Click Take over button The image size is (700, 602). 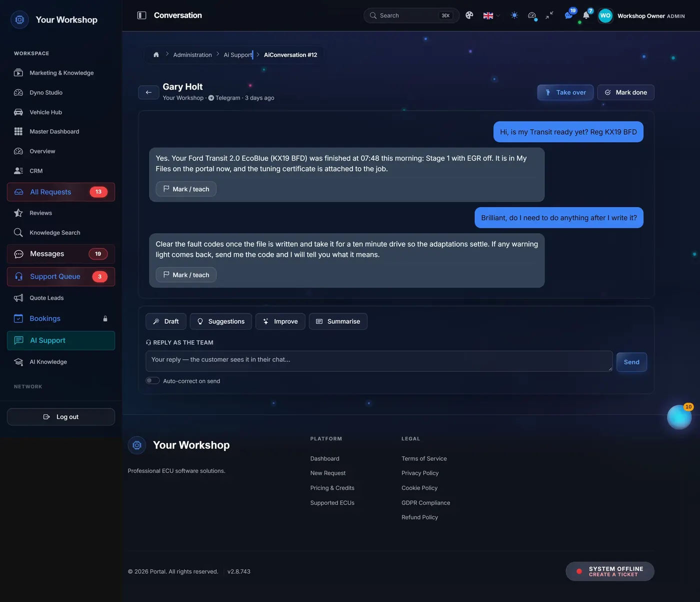tap(565, 93)
